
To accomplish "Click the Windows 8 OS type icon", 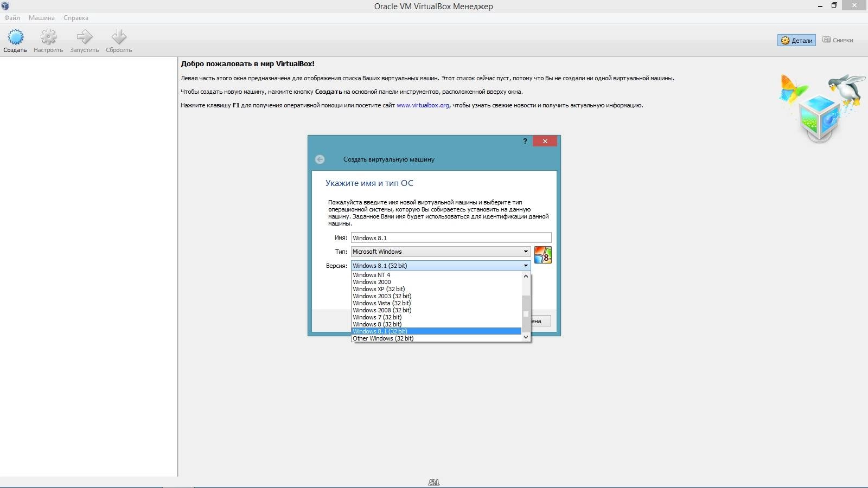I will pyautogui.click(x=543, y=255).
